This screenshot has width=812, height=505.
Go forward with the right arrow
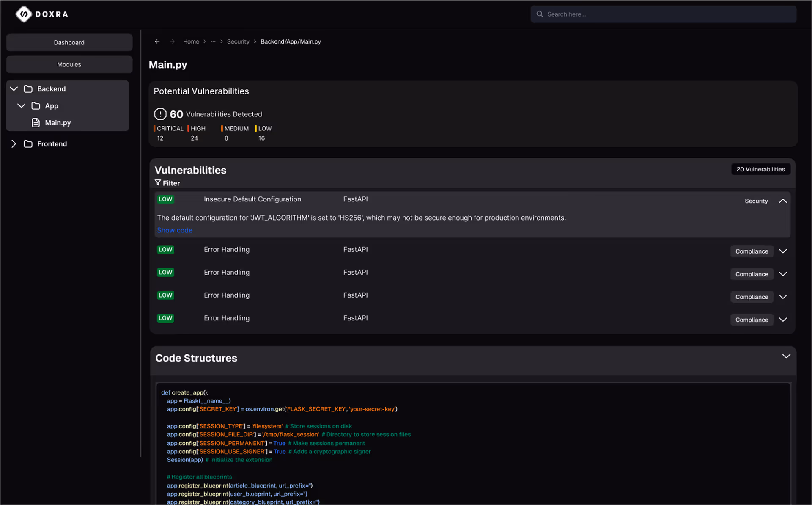pos(172,41)
